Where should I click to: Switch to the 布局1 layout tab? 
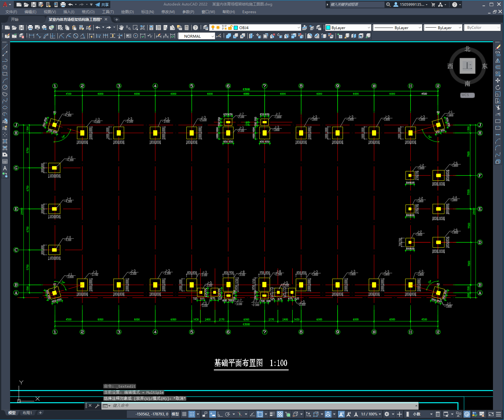point(27,413)
